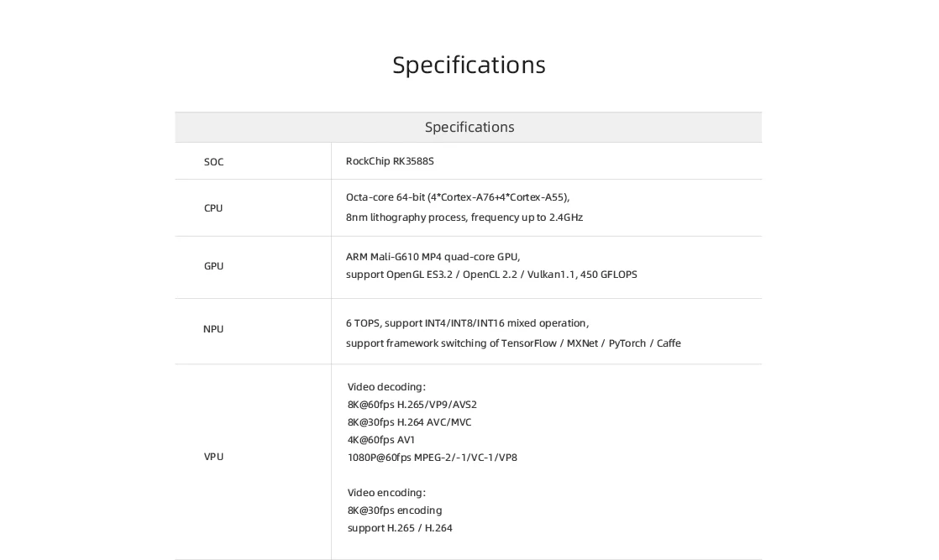Select the SOC row label
This screenshot has height=560, width=939.
213,162
